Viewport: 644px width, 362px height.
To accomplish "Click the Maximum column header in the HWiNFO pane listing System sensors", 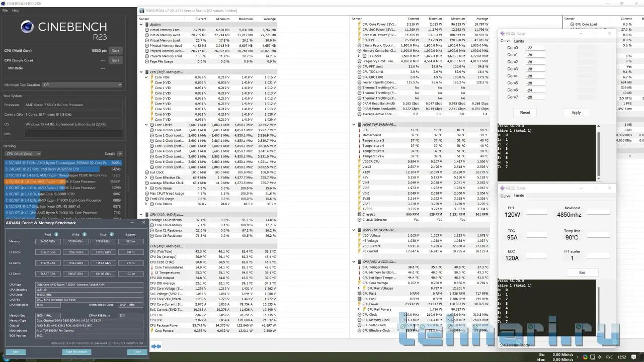I will 245,19.
